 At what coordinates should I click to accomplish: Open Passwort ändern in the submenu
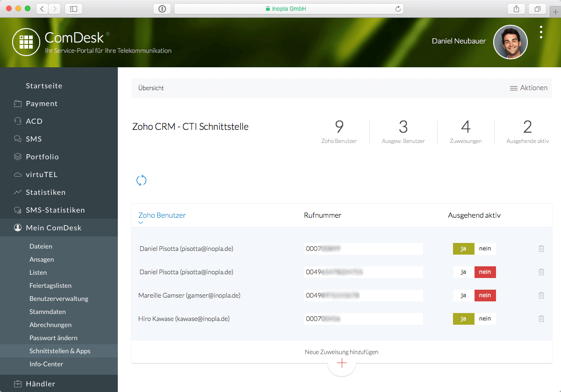click(x=53, y=338)
